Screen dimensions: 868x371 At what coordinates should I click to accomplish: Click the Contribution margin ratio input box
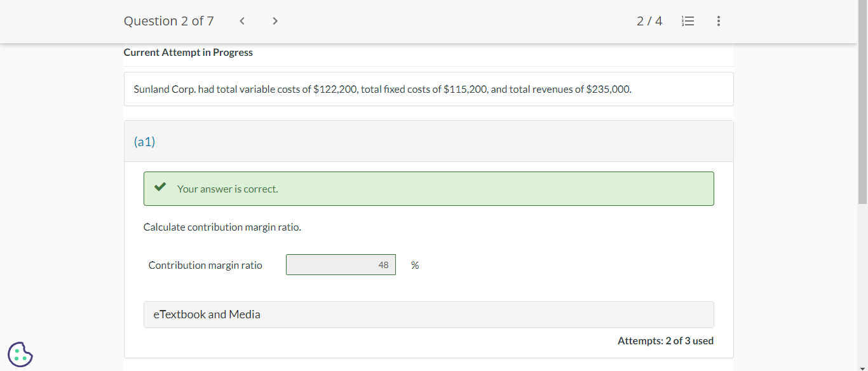[341, 265]
